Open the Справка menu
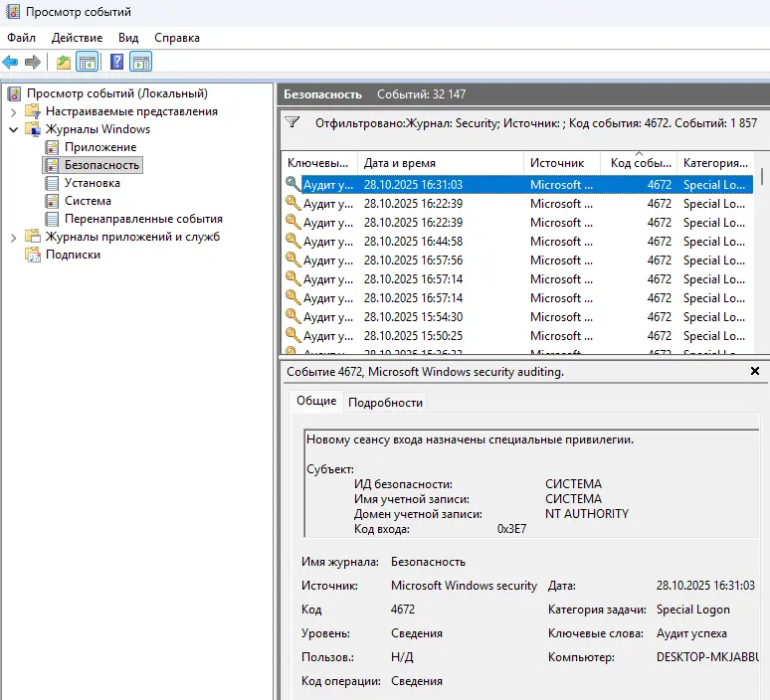Image resolution: width=770 pixels, height=700 pixels. 177,38
